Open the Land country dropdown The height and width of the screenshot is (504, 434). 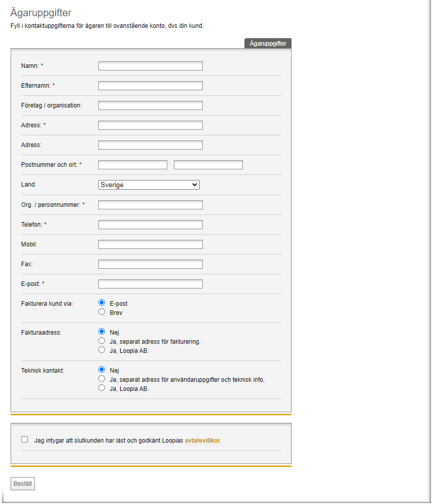tap(149, 185)
